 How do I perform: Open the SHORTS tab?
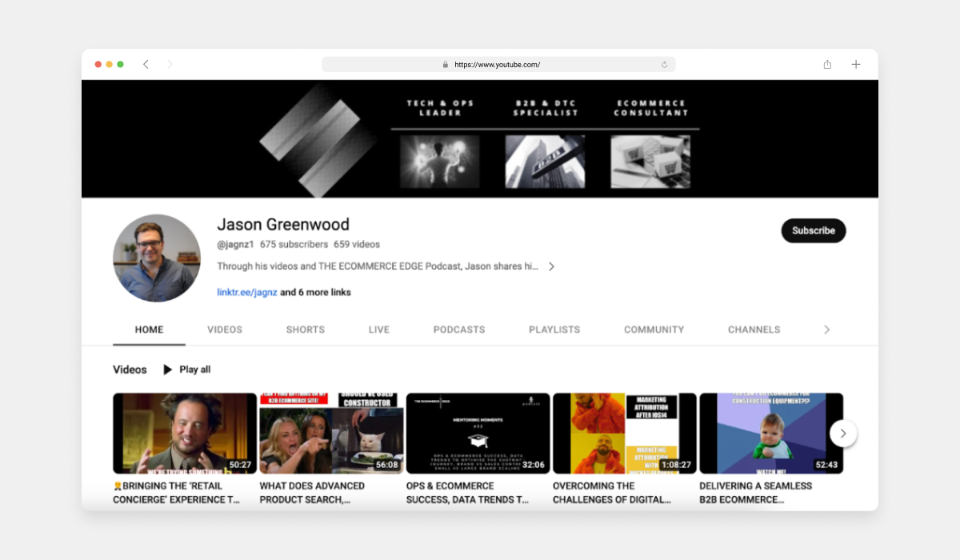coord(306,330)
